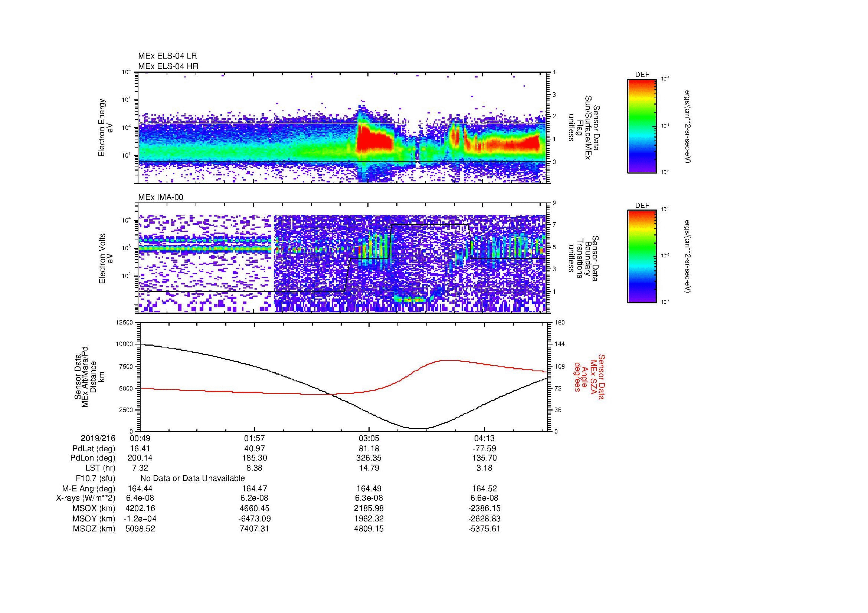Click MSOY value '-1.2e+04'
The width and height of the screenshot is (868, 613).
point(140,519)
